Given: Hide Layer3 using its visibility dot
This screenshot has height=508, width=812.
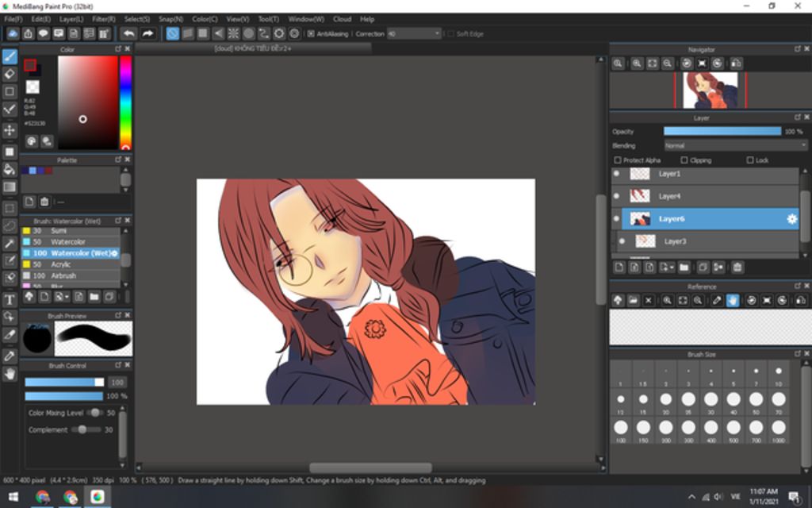Looking at the screenshot, I should 622,241.
